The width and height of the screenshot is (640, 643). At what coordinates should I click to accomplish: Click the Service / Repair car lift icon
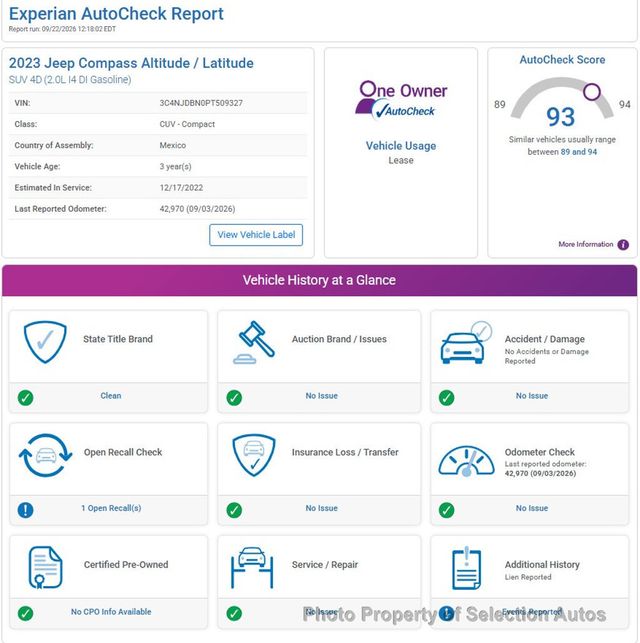(x=252, y=568)
